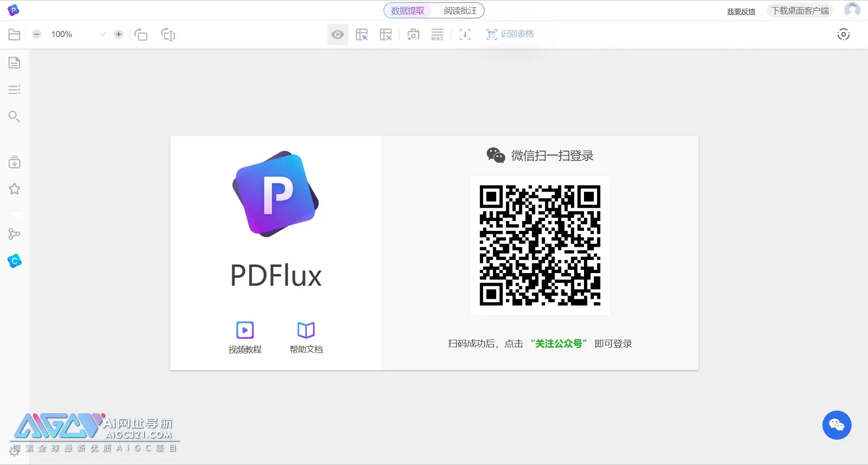Click the 识别表格 button

click(510, 34)
